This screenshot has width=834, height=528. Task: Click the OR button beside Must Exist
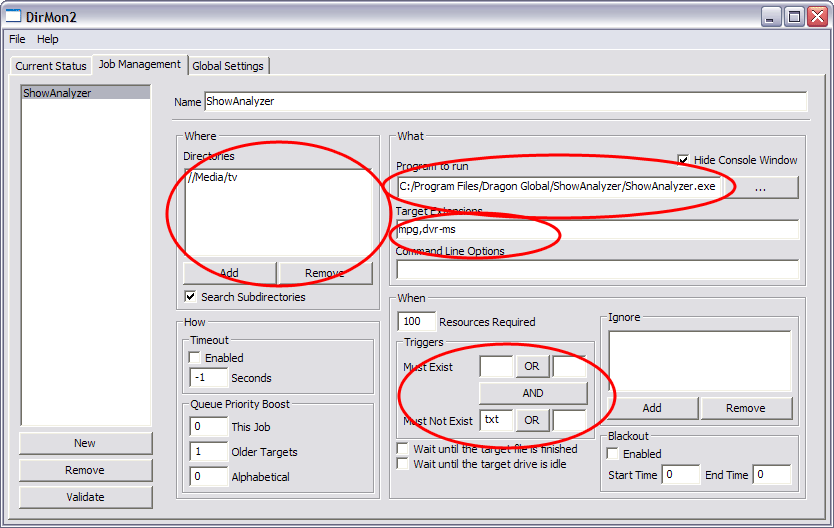click(532, 366)
